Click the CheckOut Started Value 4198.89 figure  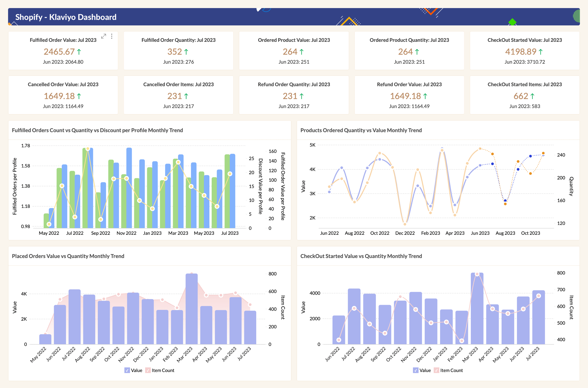[521, 52]
